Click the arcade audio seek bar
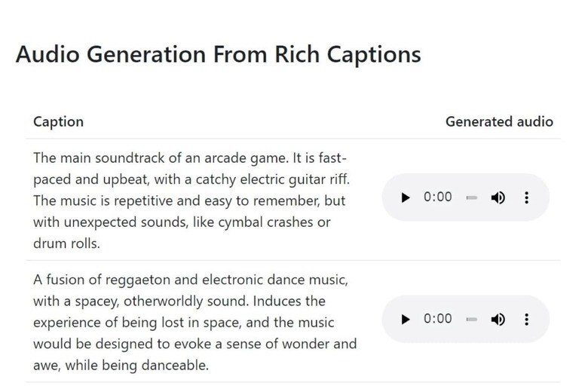The image size is (588, 392). coord(471,198)
